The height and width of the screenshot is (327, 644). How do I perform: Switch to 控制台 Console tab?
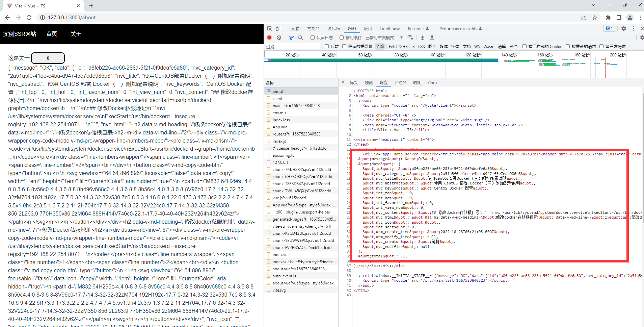[313, 29]
